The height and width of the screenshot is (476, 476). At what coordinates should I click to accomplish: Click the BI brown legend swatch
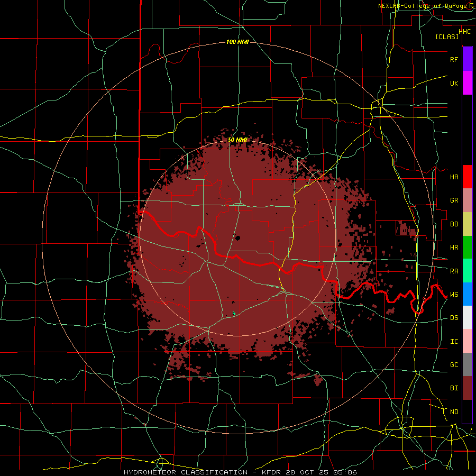click(467, 388)
